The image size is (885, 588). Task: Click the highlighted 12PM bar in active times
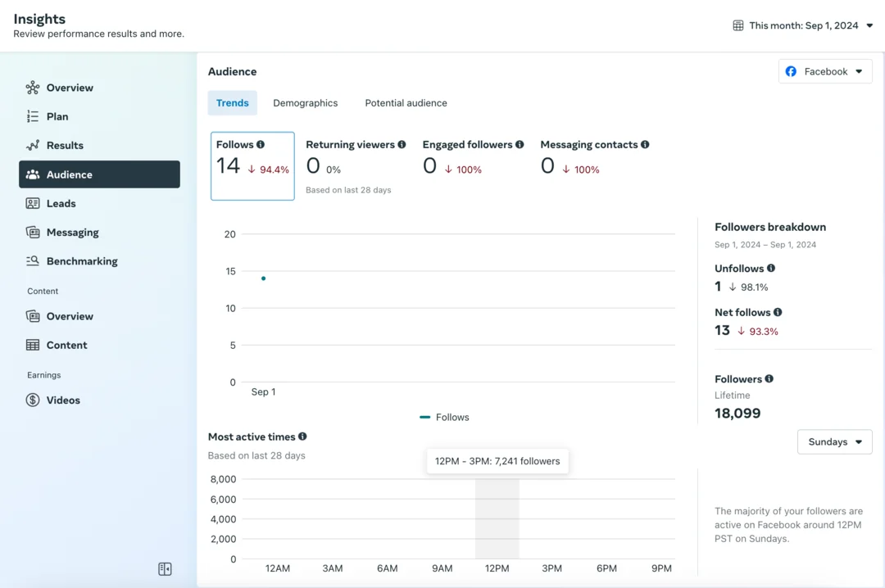click(x=497, y=518)
